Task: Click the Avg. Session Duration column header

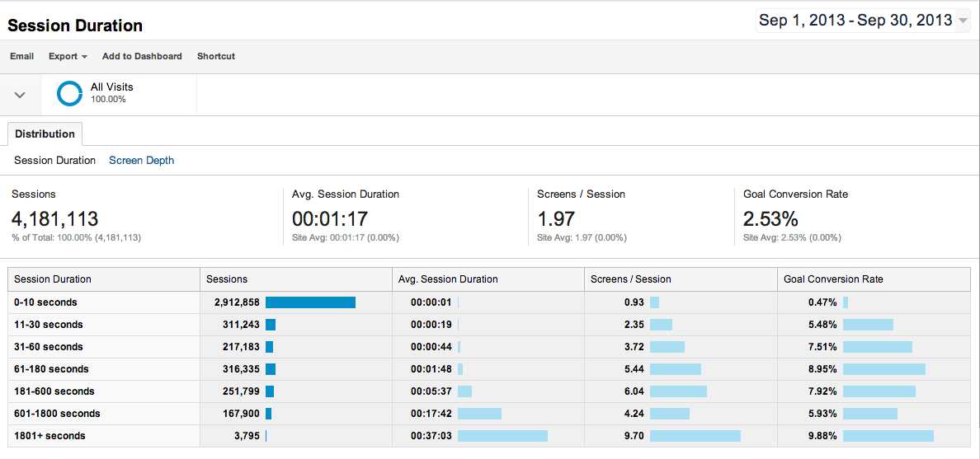Action: (x=448, y=279)
